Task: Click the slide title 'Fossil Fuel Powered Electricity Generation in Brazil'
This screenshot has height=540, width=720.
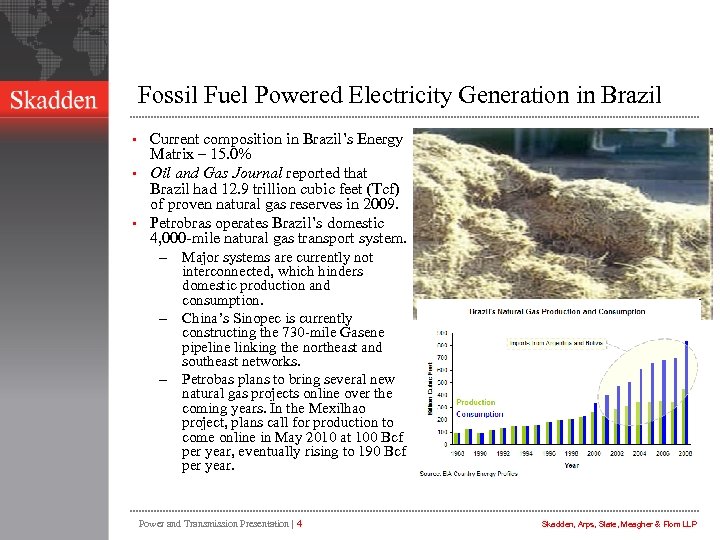Action: click(399, 95)
